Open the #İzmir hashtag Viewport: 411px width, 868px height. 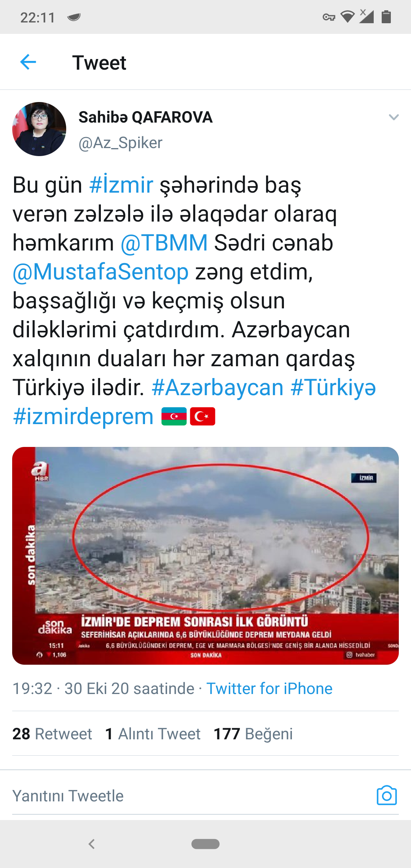[121, 185]
